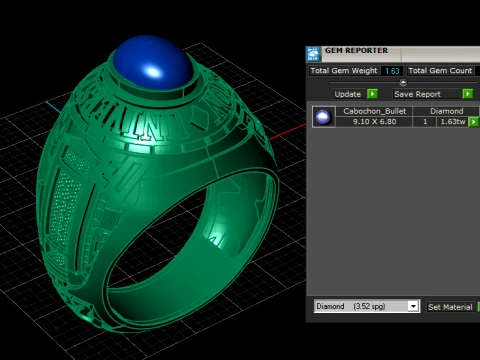Open the Diamond (3.52 spg) material dropdown
The height and width of the screenshot is (360, 480).
(413, 306)
